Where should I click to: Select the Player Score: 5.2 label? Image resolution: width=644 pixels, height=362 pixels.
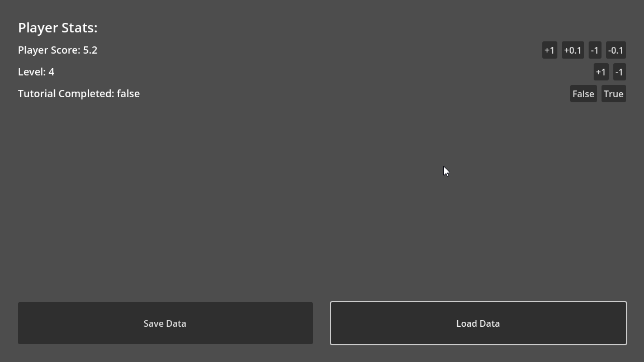[58, 50]
